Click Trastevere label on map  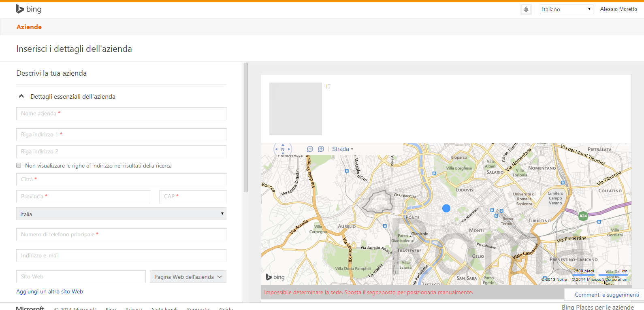coord(409,251)
